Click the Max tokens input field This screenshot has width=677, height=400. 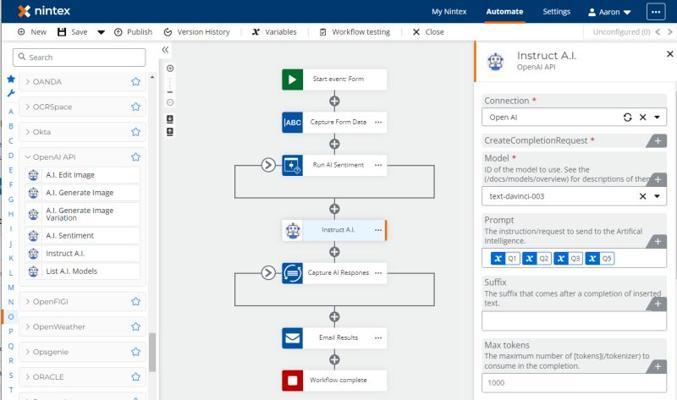pyautogui.click(x=573, y=382)
